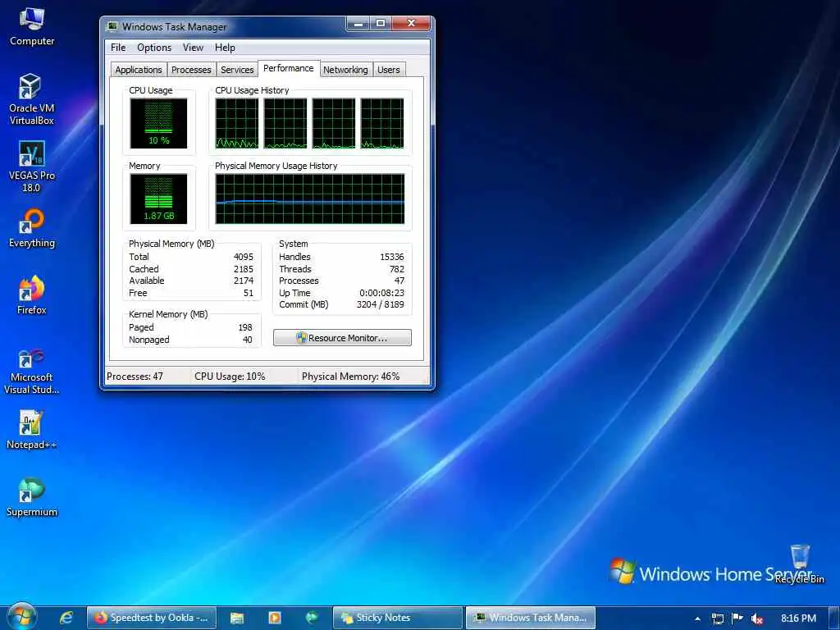Select the Oracle VM VirtualBox desktop icon
This screenshot has height=630, width=840.
(32, 99)
